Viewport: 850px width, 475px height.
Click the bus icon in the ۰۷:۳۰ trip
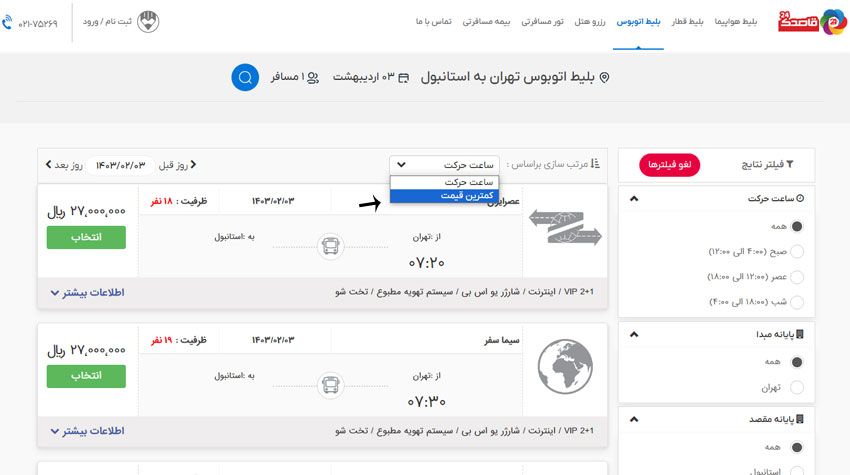tap(331, 385)
